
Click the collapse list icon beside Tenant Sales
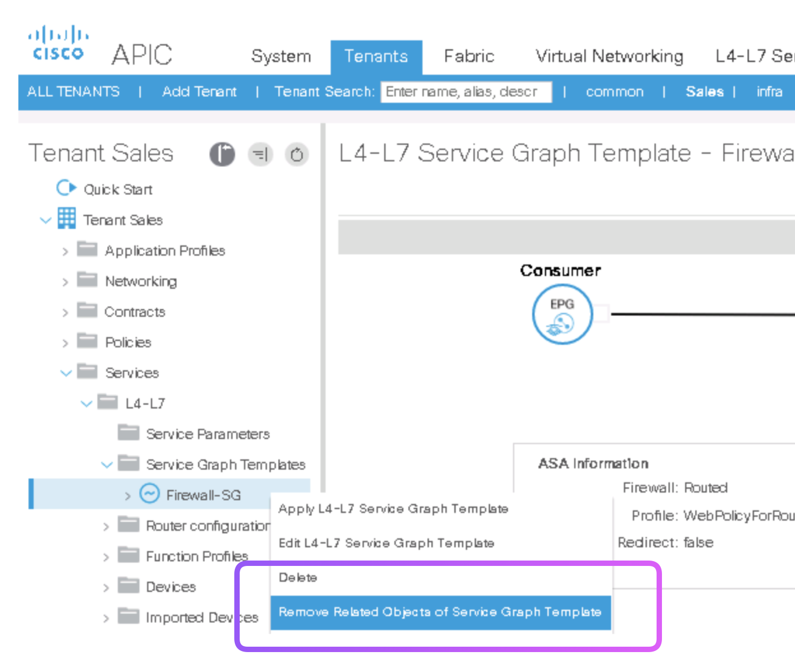pyautogui.click(x=260, y=155)
